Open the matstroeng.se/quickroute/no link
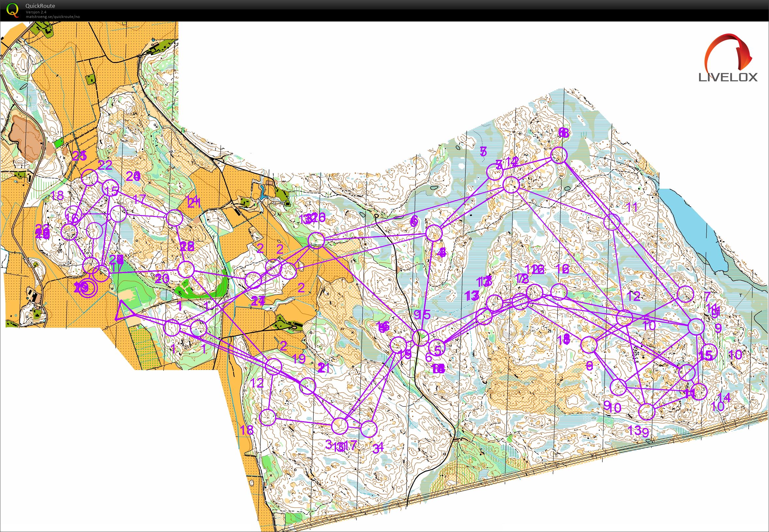This screenshot has height=532, width=769. tap(53, 16)
